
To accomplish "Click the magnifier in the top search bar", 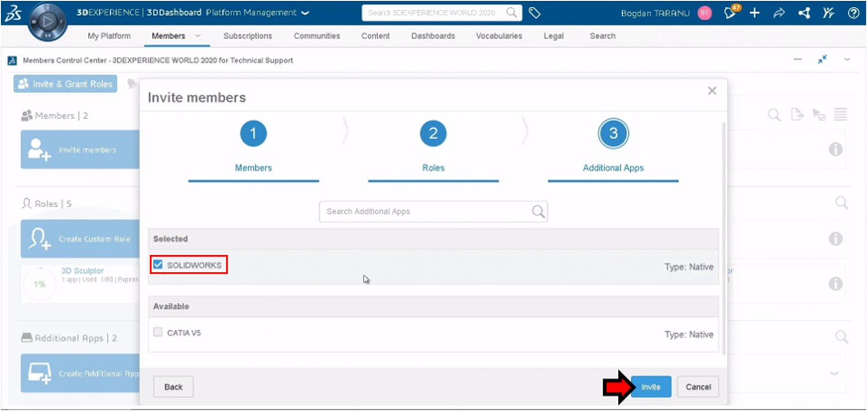I will 512,13.
